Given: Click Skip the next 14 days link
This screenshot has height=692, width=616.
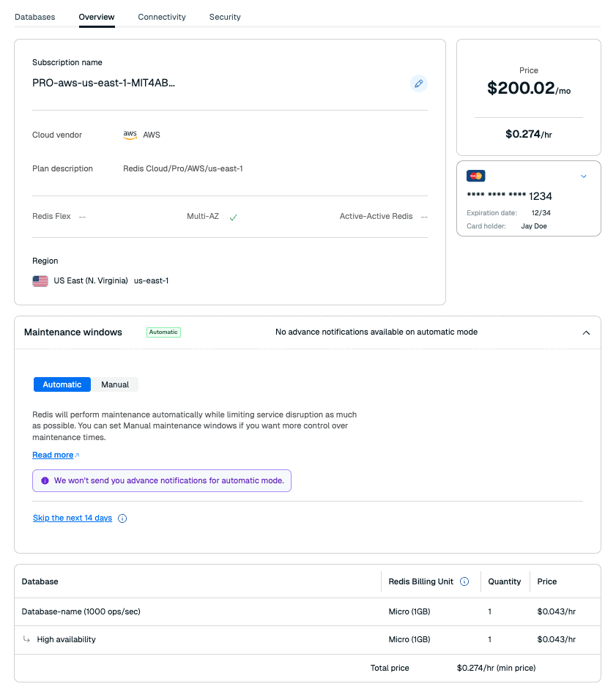Looking at the screenshot, I should [x=73, y=518].
